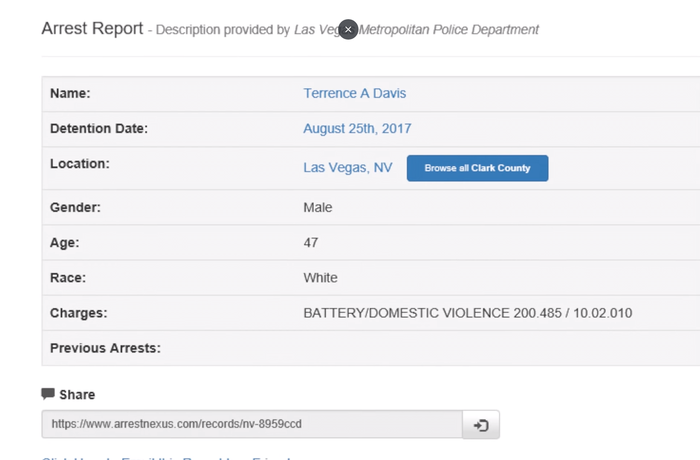
Task: Click the age value 47
Action: (311, 242)
